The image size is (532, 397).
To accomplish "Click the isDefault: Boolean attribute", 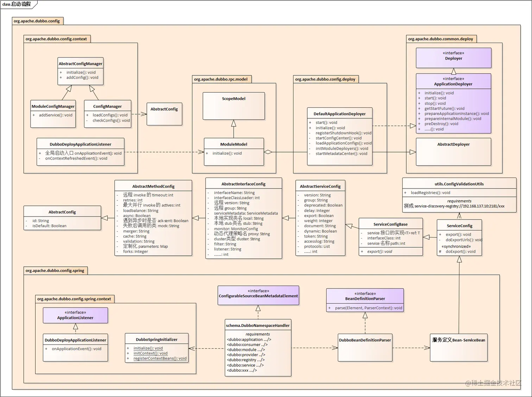I will (x=50, y=226).
